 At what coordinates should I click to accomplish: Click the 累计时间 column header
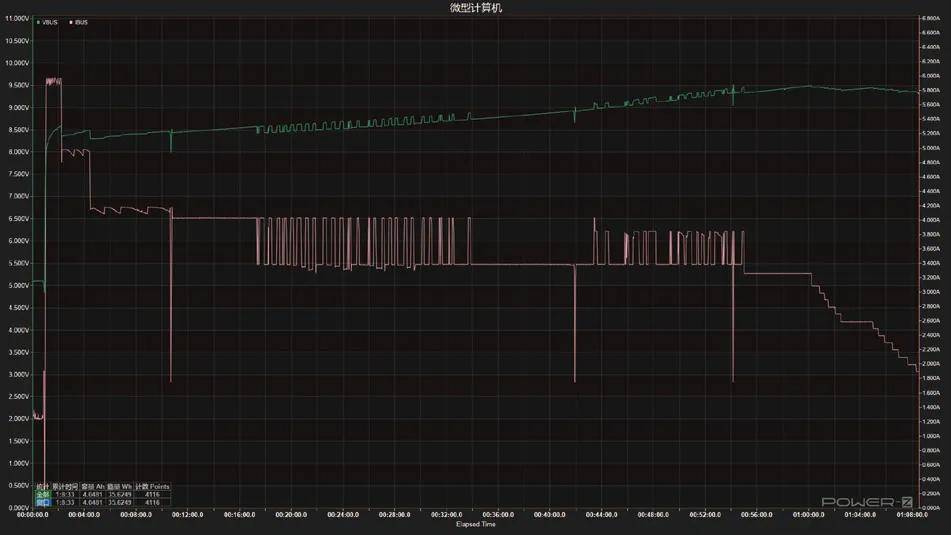65,486
